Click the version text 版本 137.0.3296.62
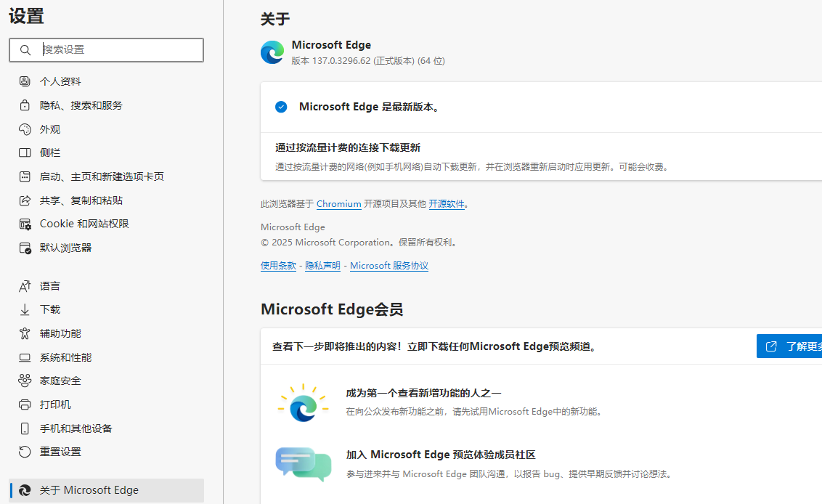822x504 pixels. coord(368,61)
